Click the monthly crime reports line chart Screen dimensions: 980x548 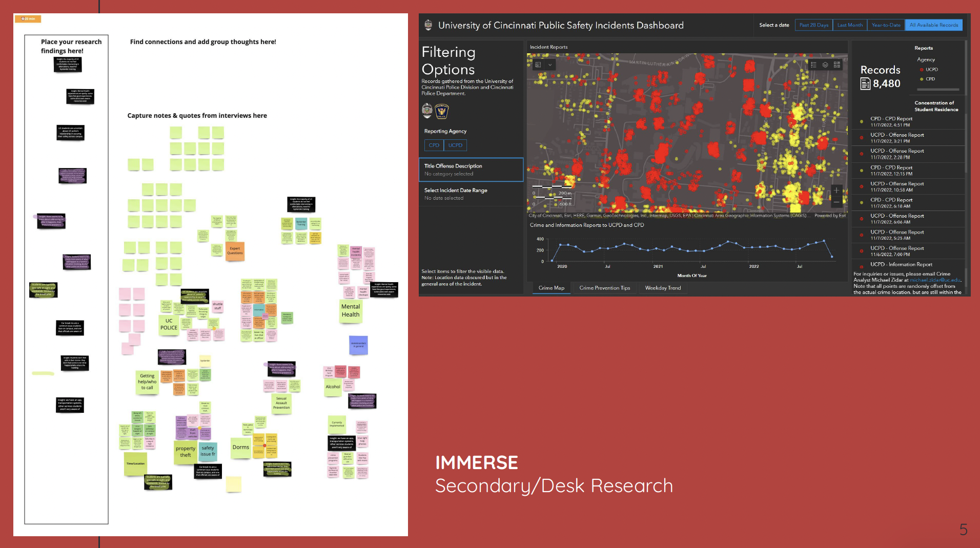click(687, 251)
